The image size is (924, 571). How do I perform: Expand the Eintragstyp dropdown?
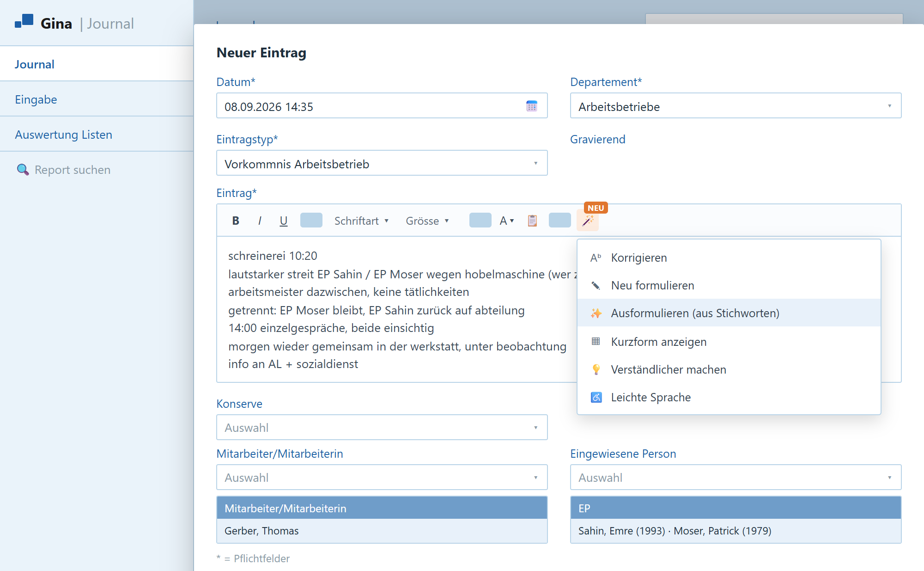tap(382, 163)
